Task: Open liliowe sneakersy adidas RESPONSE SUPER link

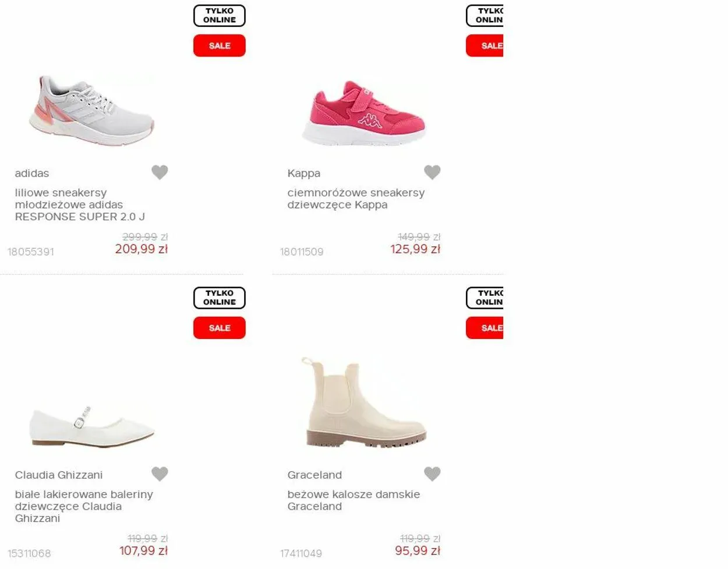Action: [80, 204]
